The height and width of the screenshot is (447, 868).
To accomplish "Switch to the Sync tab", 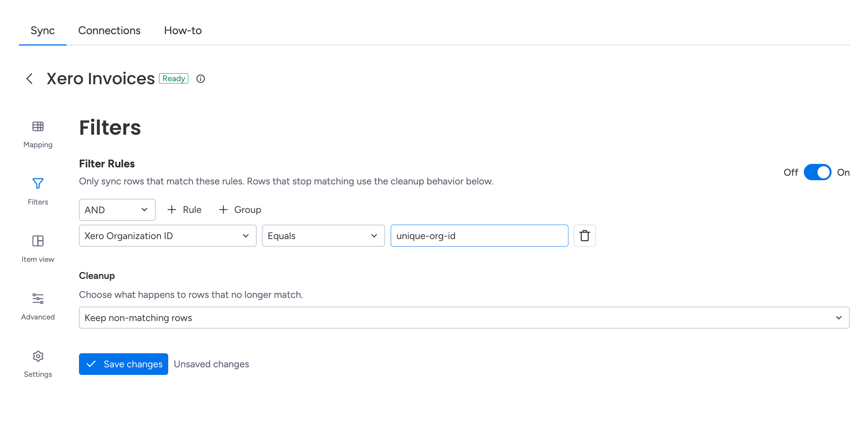I will pyautogui.click(x=43, y=30).
